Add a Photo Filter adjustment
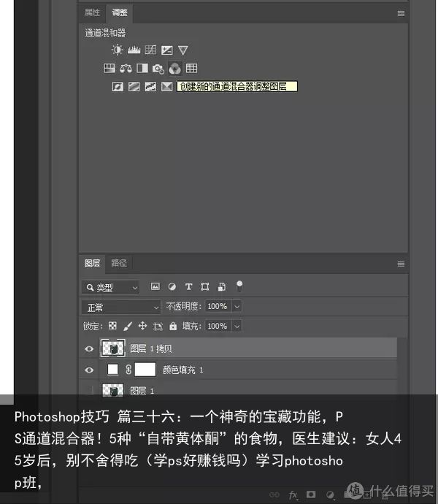 pos(158,68)
